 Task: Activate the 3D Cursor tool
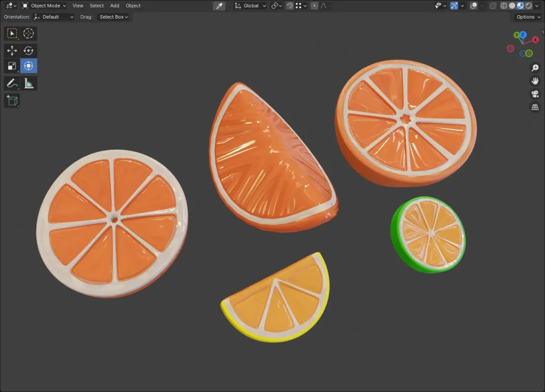pyautogui.click(x=28, y=33)
